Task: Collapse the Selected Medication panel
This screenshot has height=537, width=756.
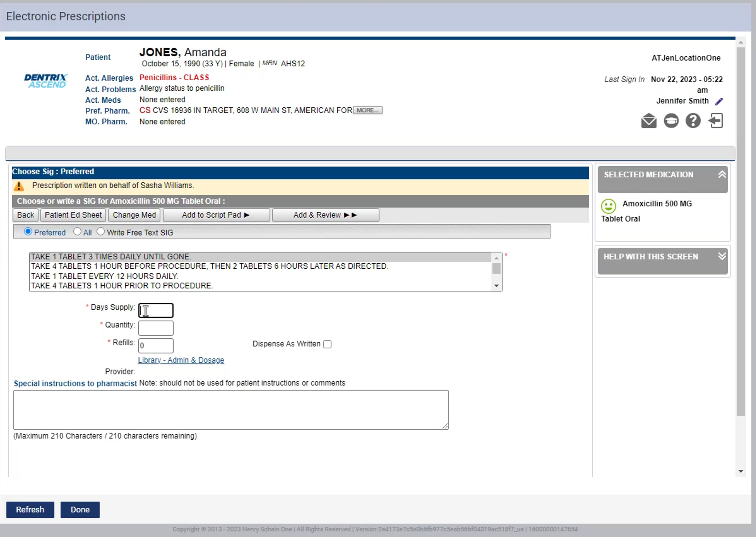Action: pos(722,174)
